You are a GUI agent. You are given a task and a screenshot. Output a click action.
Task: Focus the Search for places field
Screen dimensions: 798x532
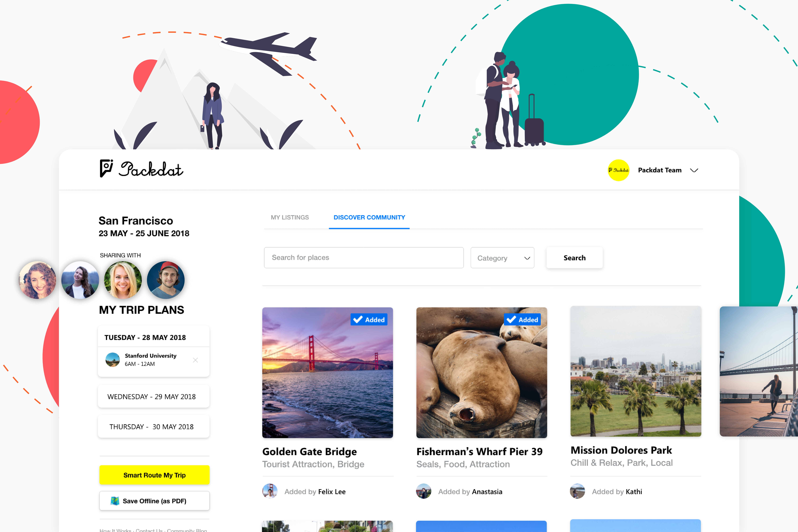click(x=364, y=257)
